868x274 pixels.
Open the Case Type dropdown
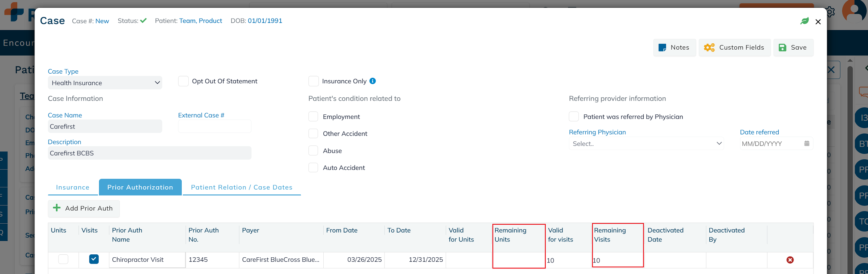pos(105,83)
